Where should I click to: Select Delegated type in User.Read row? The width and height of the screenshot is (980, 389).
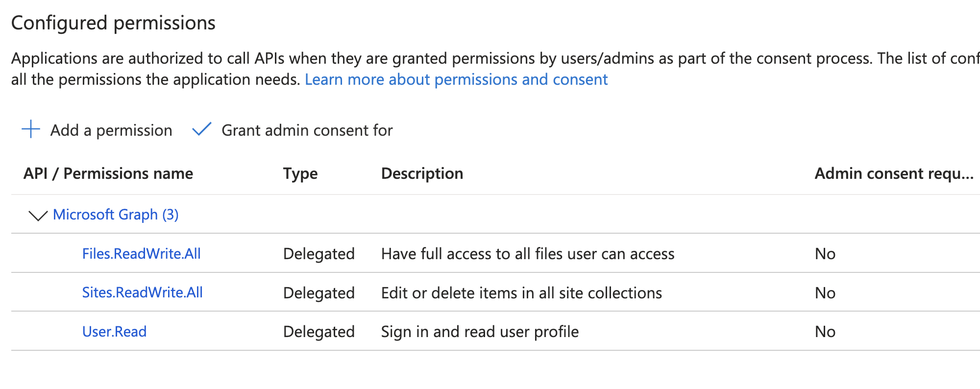coord(319,332)
